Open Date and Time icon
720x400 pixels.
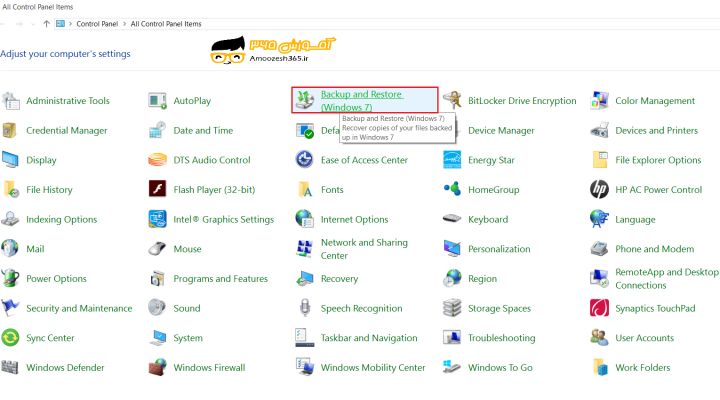coord(158,130)
